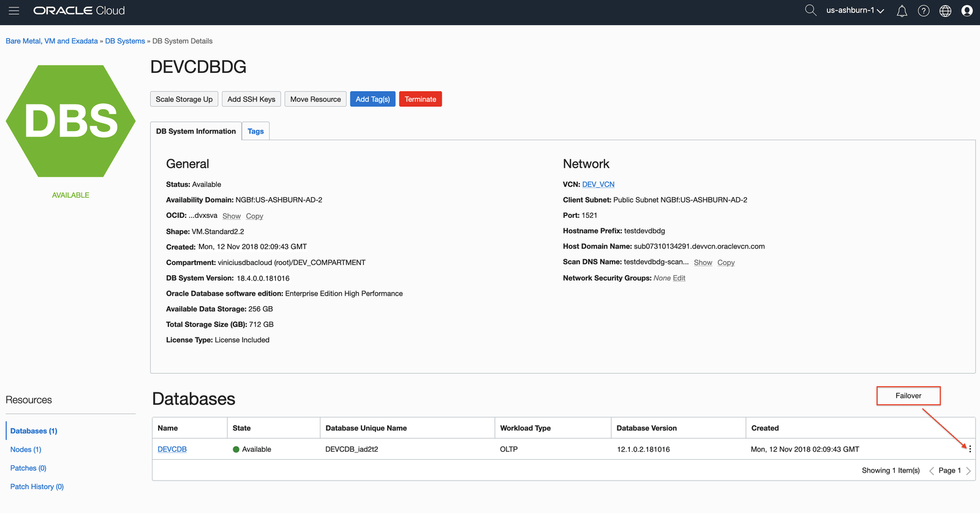Show the full OCID value

[231, 216]
